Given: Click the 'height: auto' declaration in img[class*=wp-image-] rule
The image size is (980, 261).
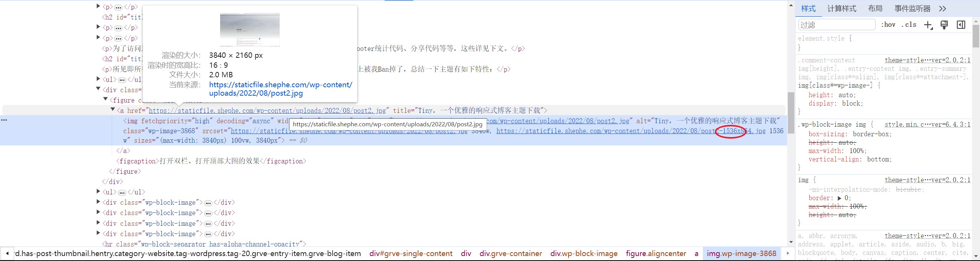Looking at the screenshot, I should [x=832, y=95].
